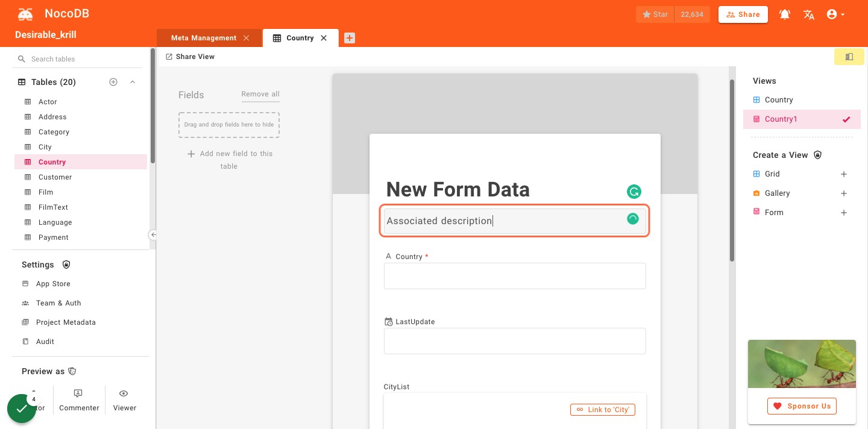Open the Customer table

click(81, 177)
